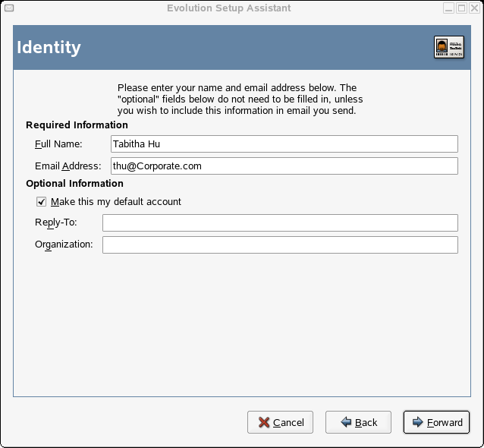Focus the Full Name text field
The image size is (484, 448).
click(x=284, y=144)
